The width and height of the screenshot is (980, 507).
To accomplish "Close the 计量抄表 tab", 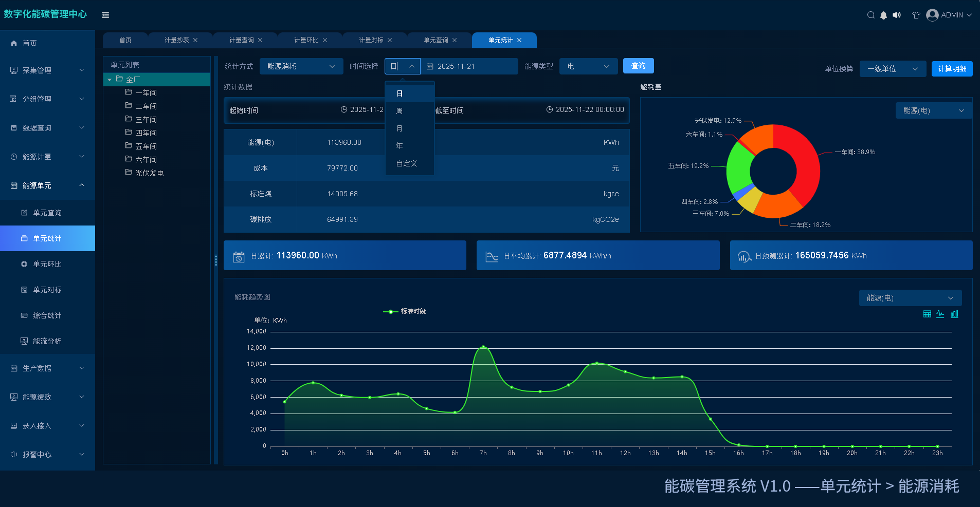I will coord(195,40).
